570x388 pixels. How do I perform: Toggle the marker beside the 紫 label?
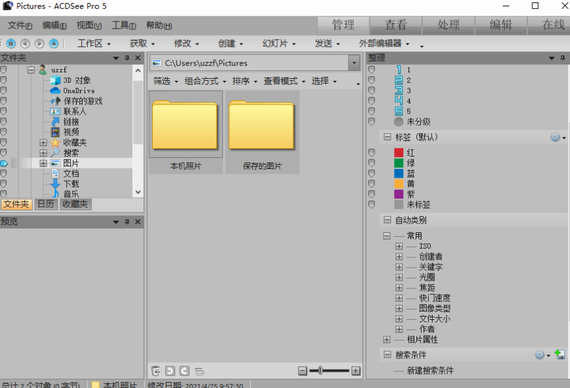[x=372, y=194]
